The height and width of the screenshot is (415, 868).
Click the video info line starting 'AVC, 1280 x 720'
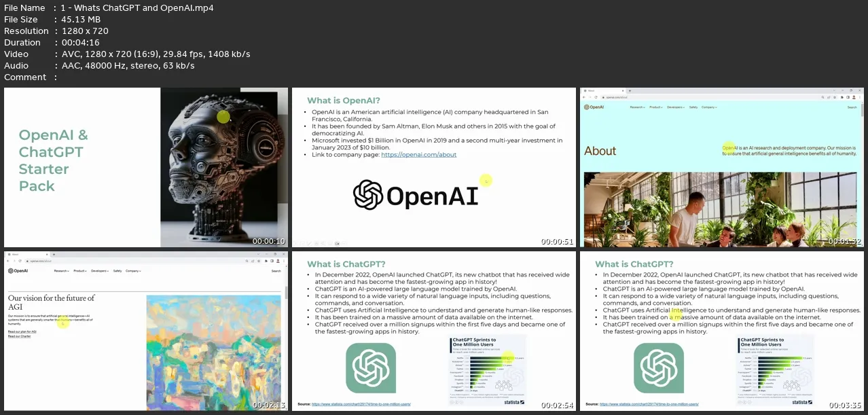point(155,54)
